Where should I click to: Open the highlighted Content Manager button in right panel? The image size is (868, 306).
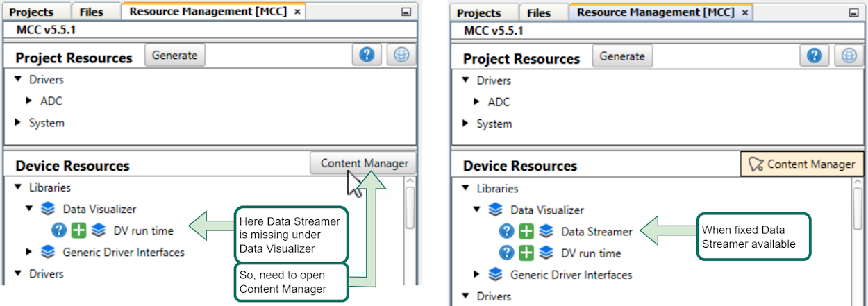pyautogui.click(x=802, y=164)
